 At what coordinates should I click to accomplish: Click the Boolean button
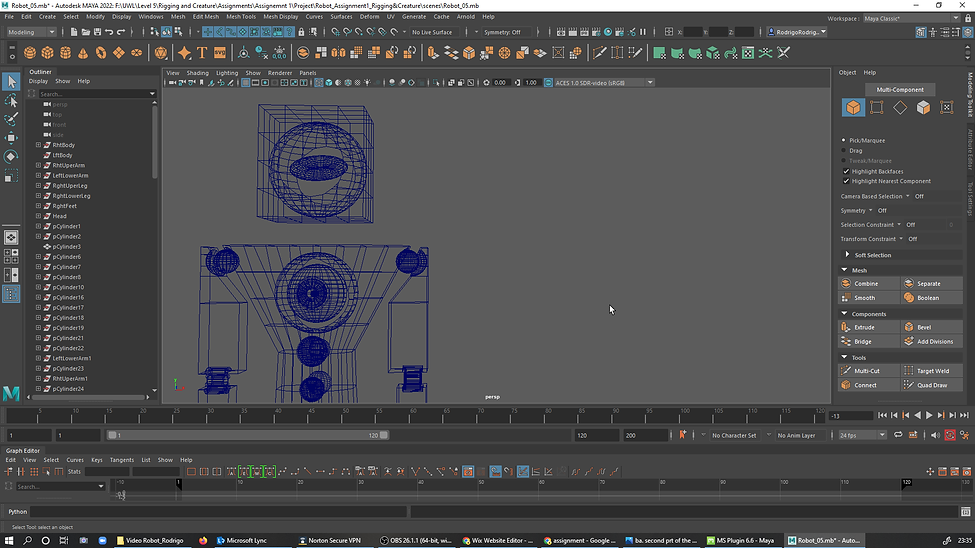[932, 298]
